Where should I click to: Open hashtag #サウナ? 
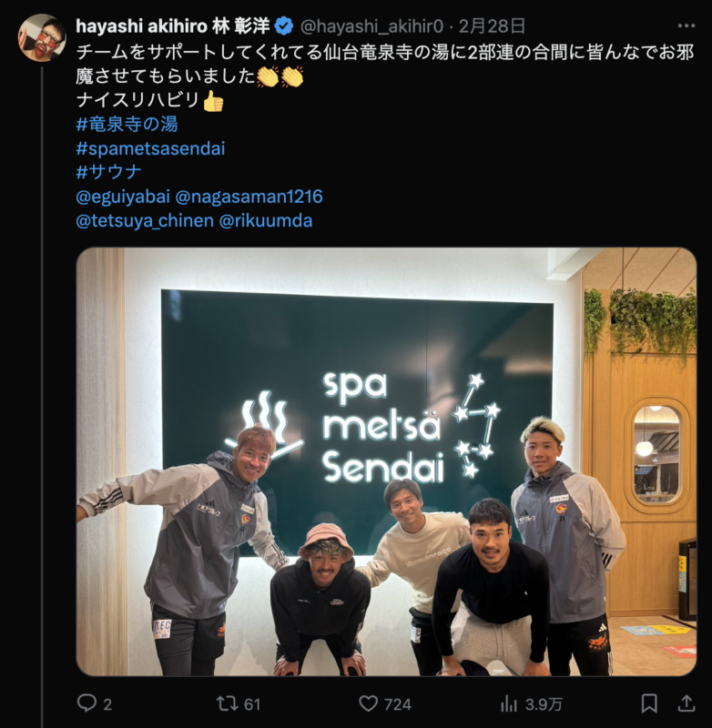tap(108, 172)
